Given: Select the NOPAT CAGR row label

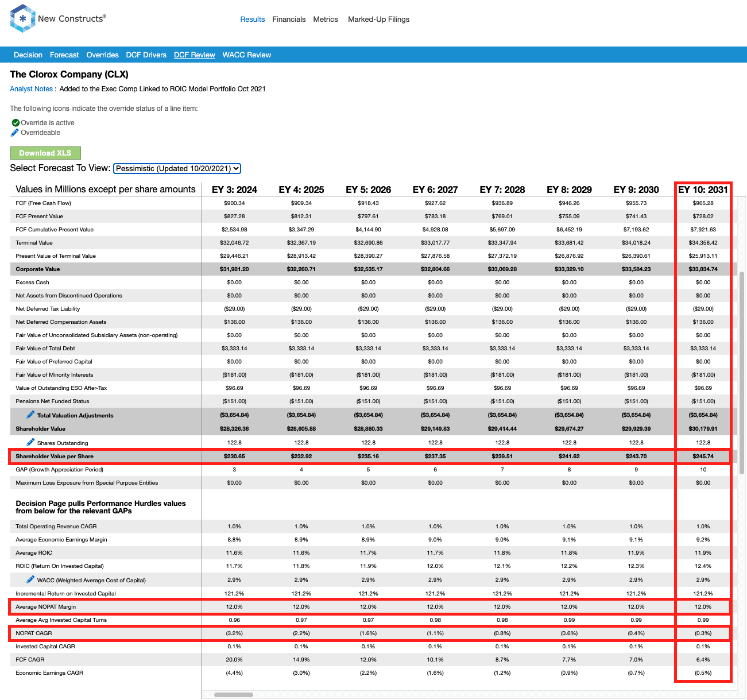Looking at the screenshot, I should pyautogui.click(x=34, y=633).
